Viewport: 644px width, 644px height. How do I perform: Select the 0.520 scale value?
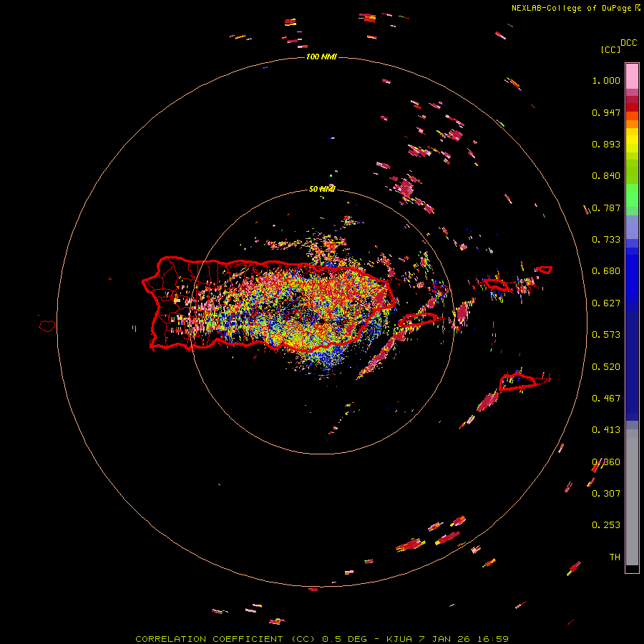[x=606, y=367]
